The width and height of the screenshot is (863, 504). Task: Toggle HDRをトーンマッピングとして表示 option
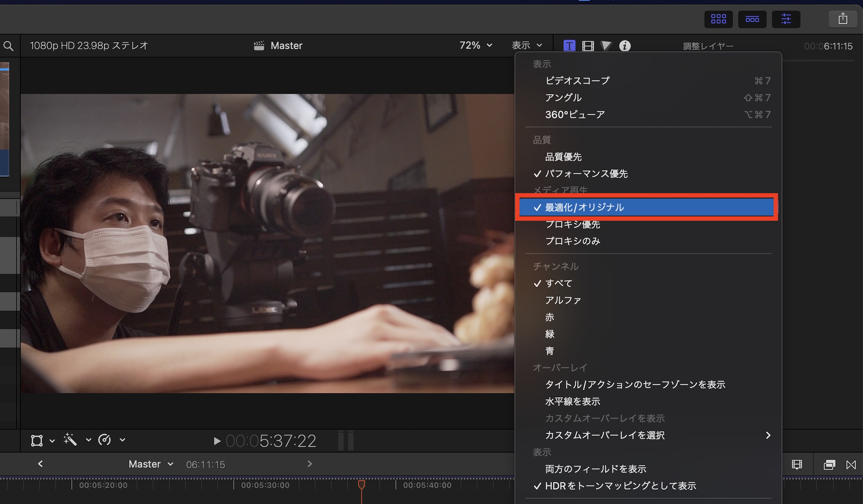620,486
